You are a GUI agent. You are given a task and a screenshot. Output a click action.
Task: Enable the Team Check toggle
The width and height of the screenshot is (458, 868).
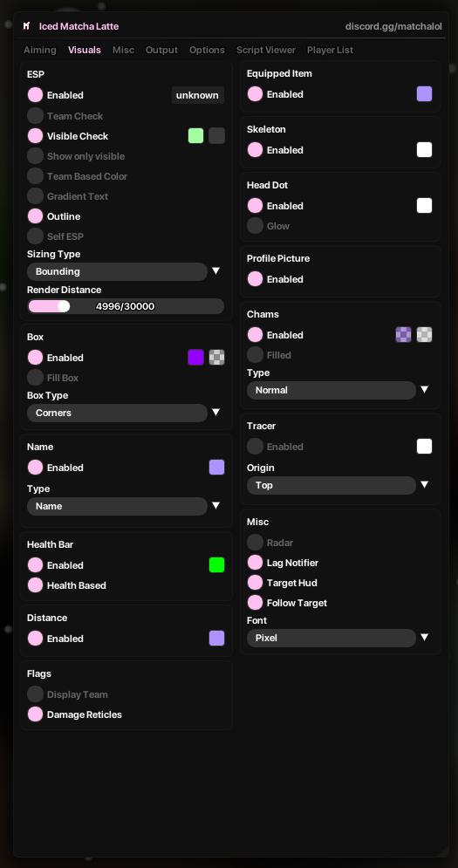(x=36, y=116)
